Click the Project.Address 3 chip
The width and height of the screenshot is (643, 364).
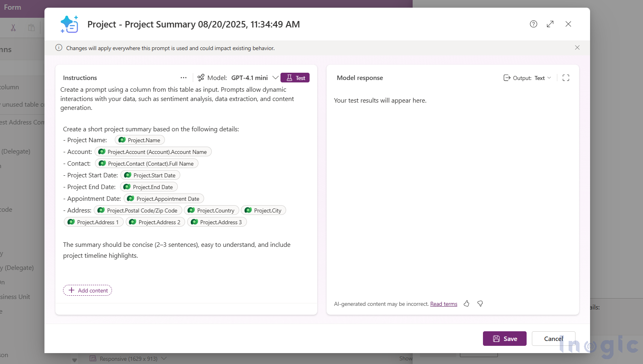click(x=217, y=222)
